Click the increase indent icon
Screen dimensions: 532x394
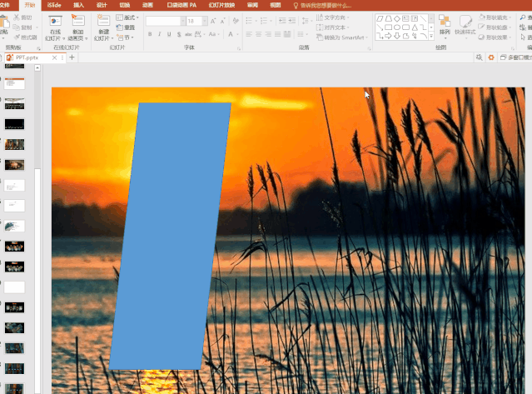(x=292, y=21)
